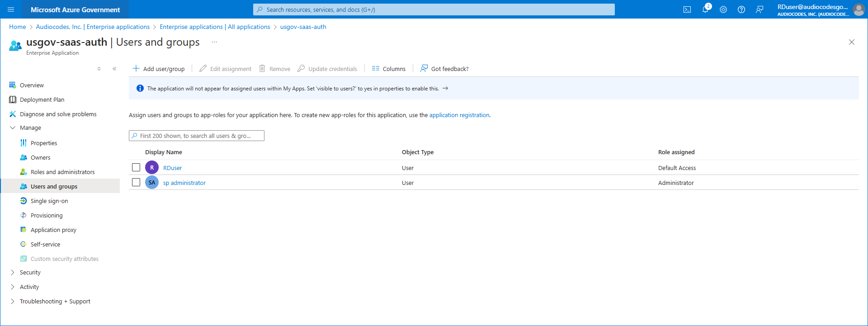Click the info banner arrow

coord(445,88)
